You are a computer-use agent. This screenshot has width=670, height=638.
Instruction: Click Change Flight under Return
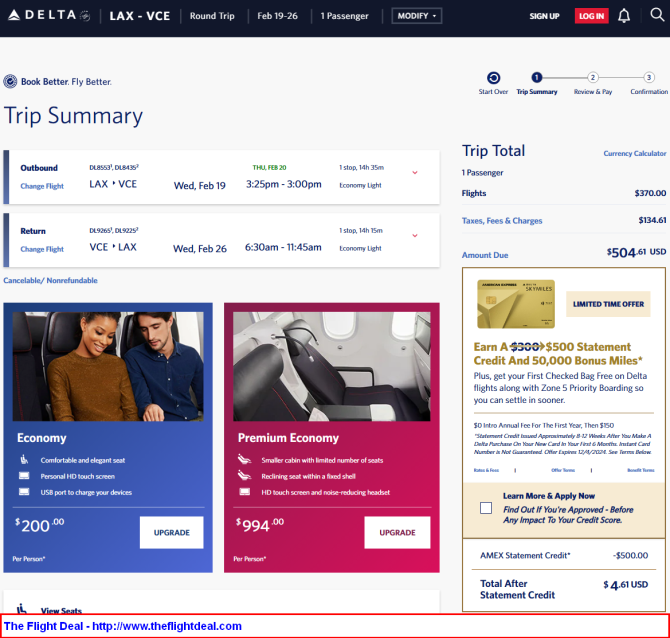pos(42,249)
